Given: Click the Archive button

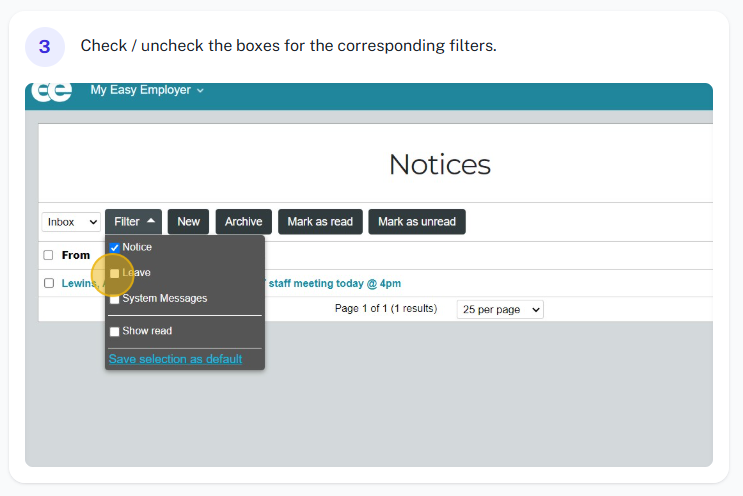Looking at the screenshot, I should [244, 222].
